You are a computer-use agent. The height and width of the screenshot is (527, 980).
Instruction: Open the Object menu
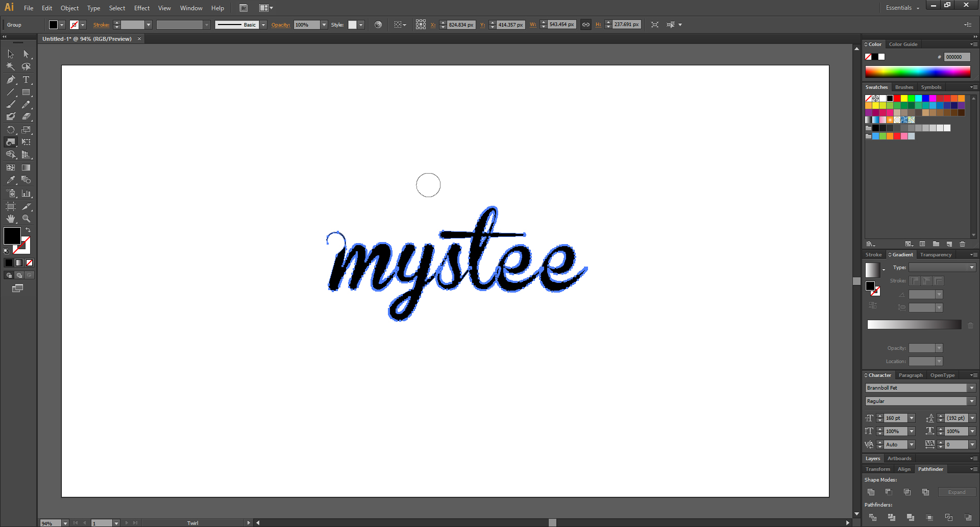coord(69,8)
